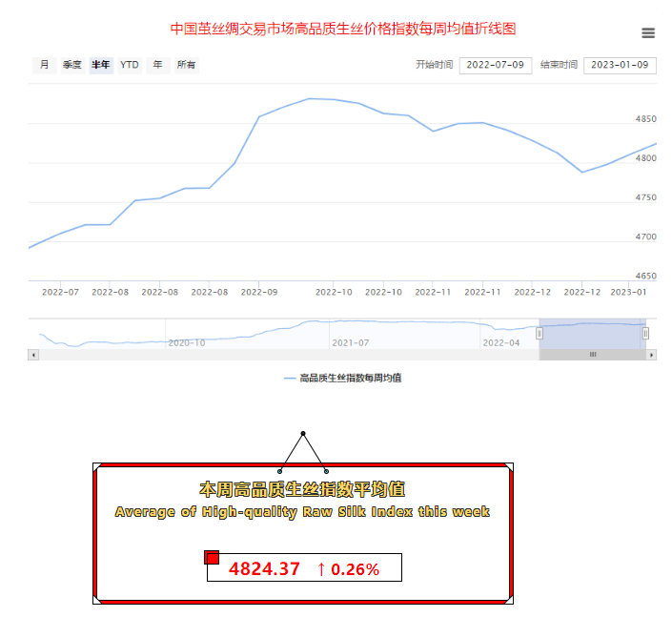Select the 月 range button
Screen dimensions: 672x617
point(44,65)
